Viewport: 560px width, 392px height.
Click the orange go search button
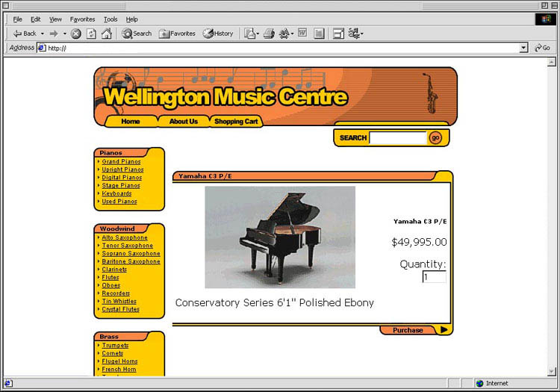[435, 138]
